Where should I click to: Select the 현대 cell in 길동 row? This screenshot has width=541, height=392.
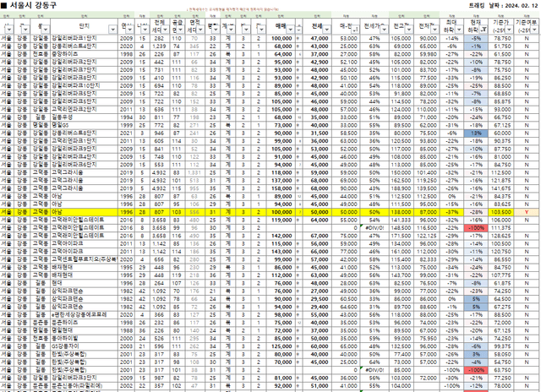coord(84,283)
